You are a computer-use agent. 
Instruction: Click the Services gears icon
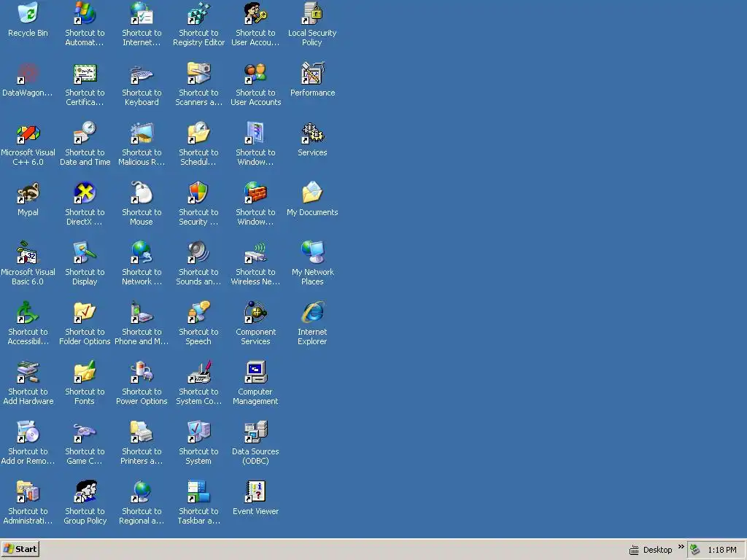312,133
